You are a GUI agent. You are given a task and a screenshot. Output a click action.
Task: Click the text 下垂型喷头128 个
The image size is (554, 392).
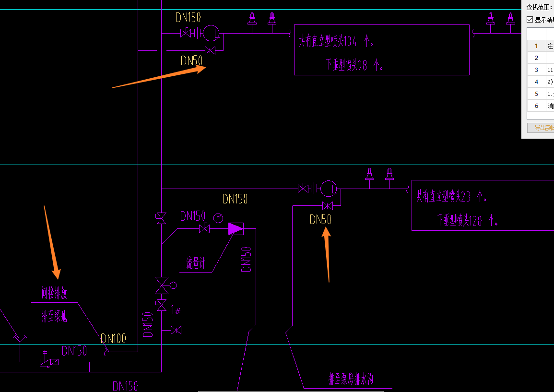click(x=468, y=220)
